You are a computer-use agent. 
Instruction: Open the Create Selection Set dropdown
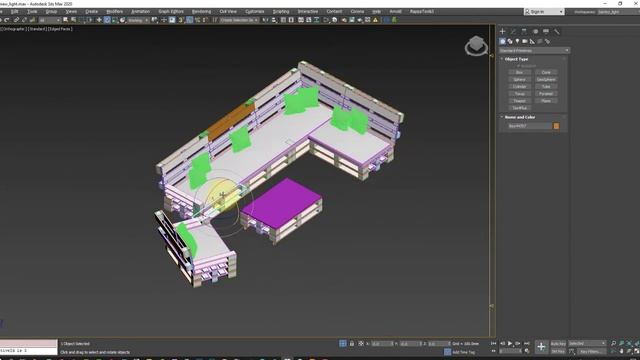(239, 20)
